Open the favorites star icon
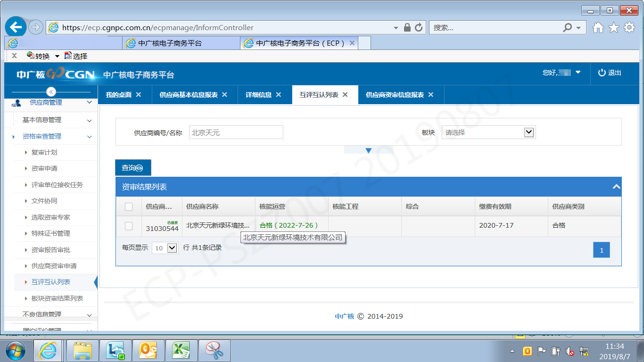This screenshot has height=362, width=644. coord(613,28)
